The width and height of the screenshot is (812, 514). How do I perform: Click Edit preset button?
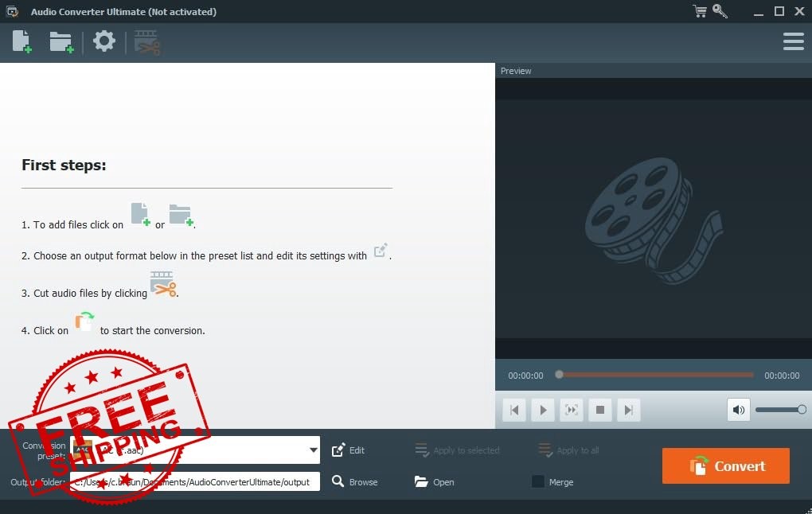(348, 450)
